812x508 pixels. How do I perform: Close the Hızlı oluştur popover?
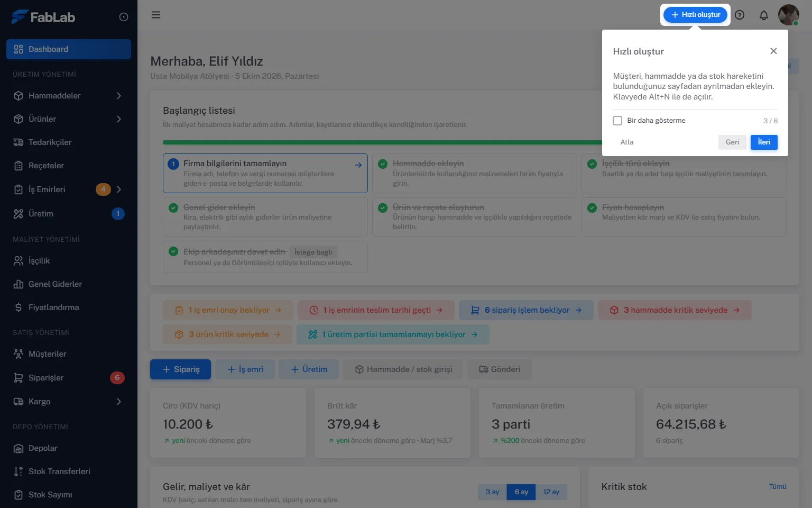click(773, 51)
